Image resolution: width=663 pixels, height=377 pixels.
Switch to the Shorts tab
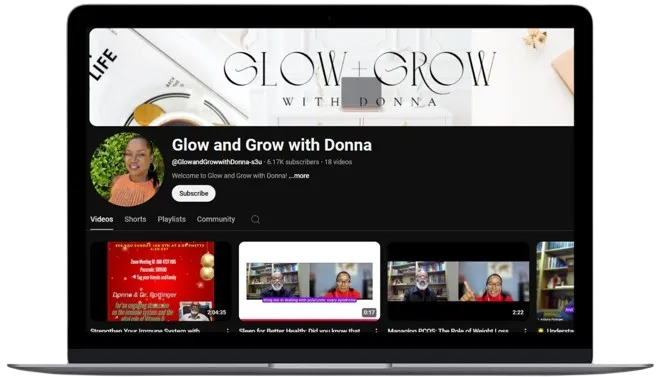[135, 219]
